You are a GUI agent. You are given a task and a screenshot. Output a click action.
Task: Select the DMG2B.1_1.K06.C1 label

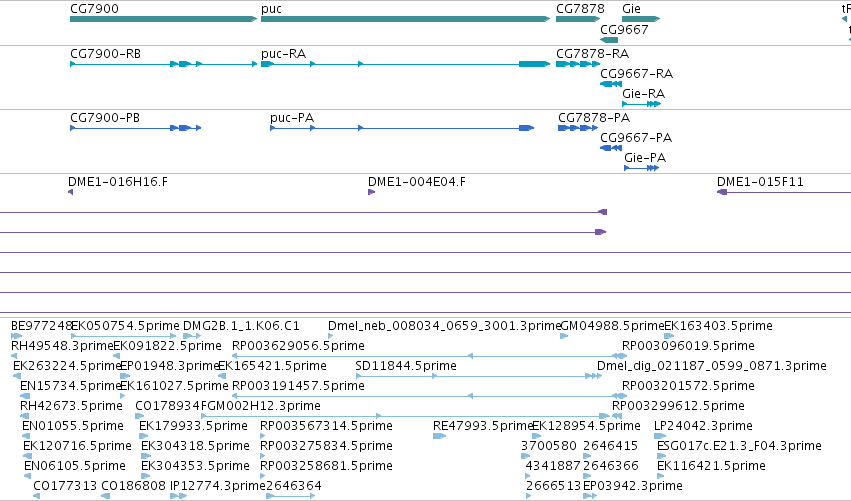coord(241,326)
